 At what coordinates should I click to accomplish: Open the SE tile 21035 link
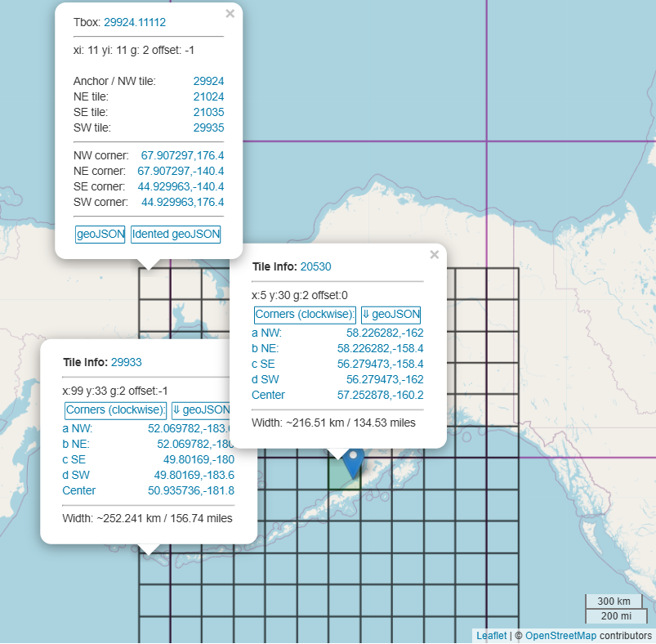208,112
